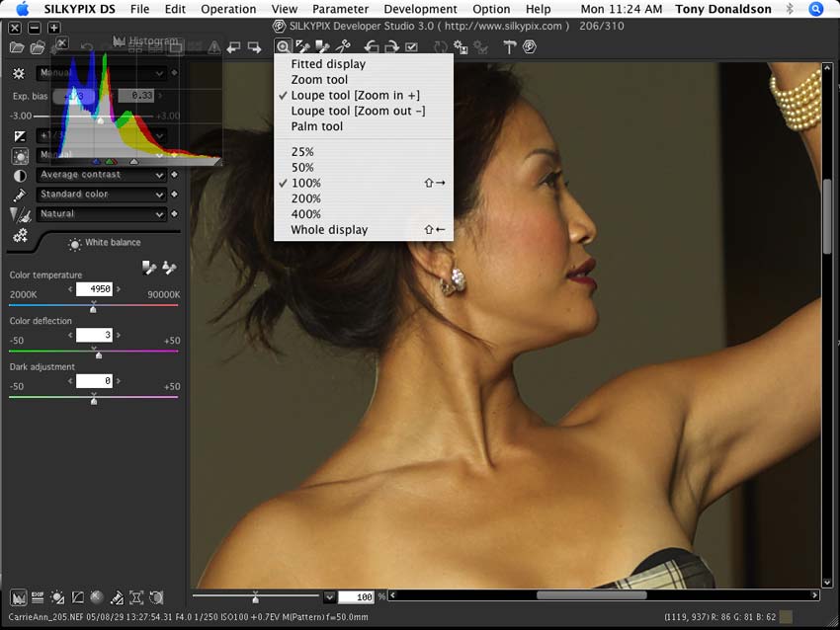This screenshot has height=630, width=840.
Task: Click diamond button next to Average contrast
Action: (x=174, y=175)
